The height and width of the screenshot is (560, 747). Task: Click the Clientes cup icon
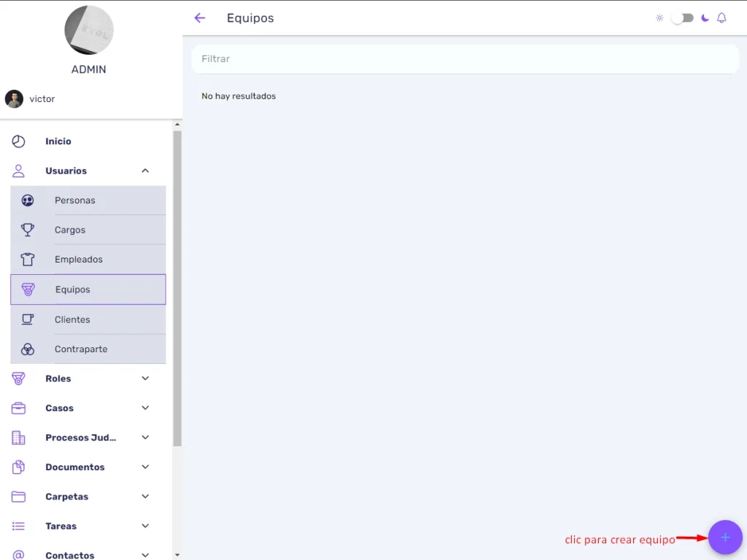(28, 319)
